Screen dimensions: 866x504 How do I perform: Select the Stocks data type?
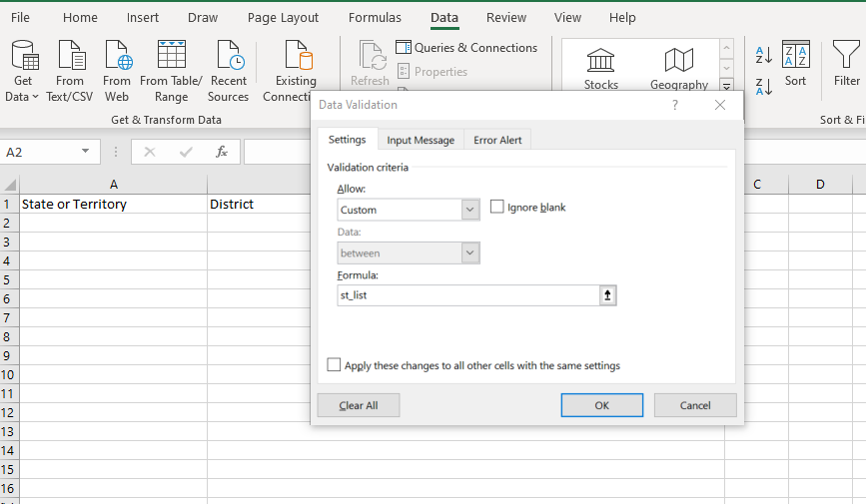[x=601, y=69]
